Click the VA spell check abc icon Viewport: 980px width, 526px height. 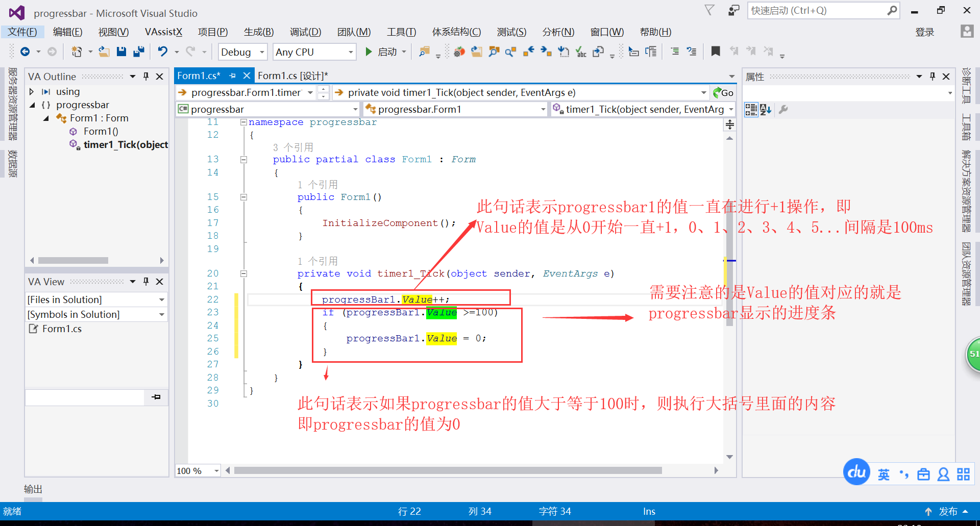pos(581,52)
